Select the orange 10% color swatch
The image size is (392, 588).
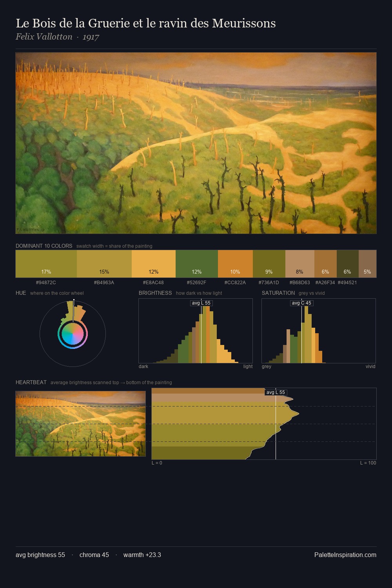tap(235, 264)
